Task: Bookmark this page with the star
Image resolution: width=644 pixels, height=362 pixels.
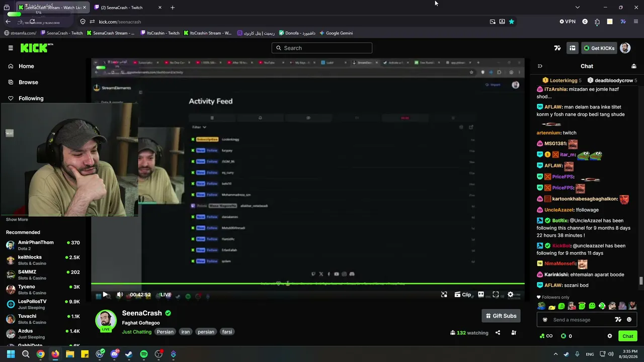Action: [x=511, y=22]
